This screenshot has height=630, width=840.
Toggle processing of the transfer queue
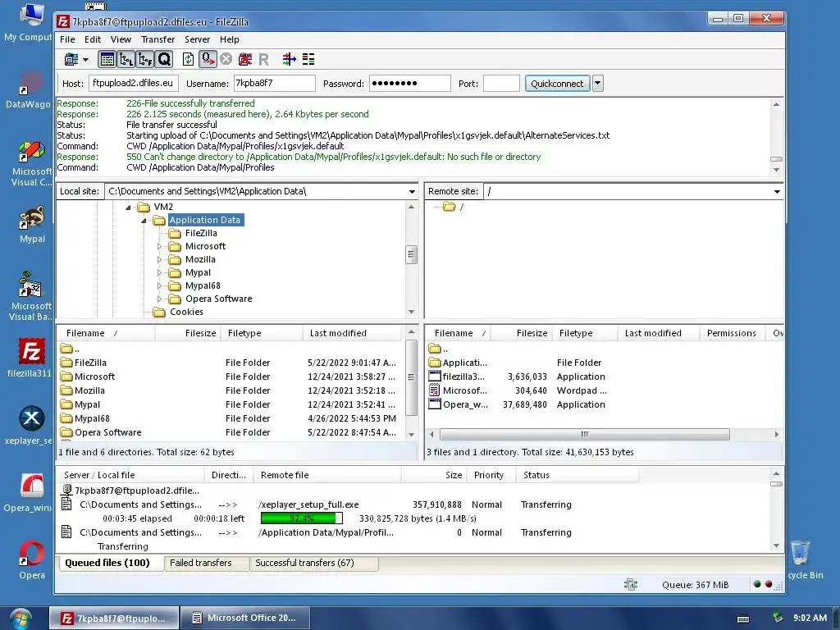point(208,59)
